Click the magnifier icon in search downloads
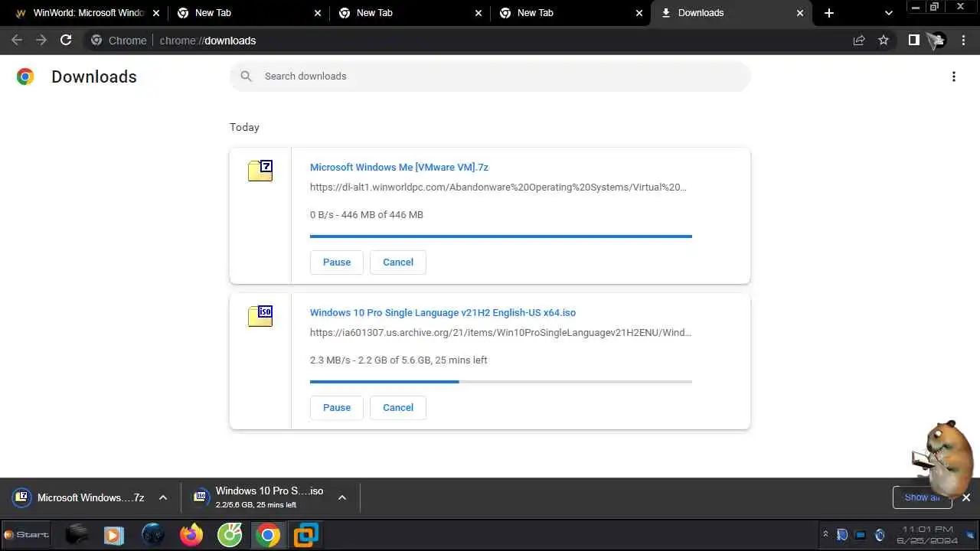980x551 pixels. (246, 76)
